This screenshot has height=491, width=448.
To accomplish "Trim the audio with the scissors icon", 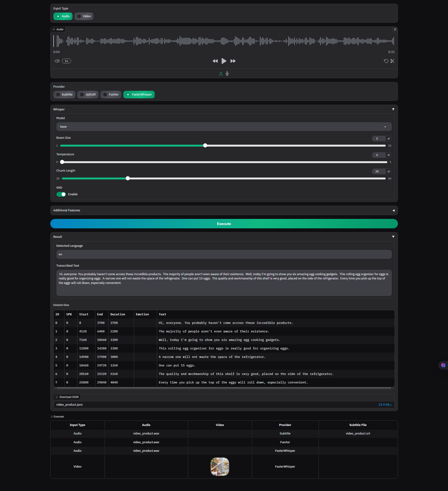I will pyautogui.click(x=393, y=61).
